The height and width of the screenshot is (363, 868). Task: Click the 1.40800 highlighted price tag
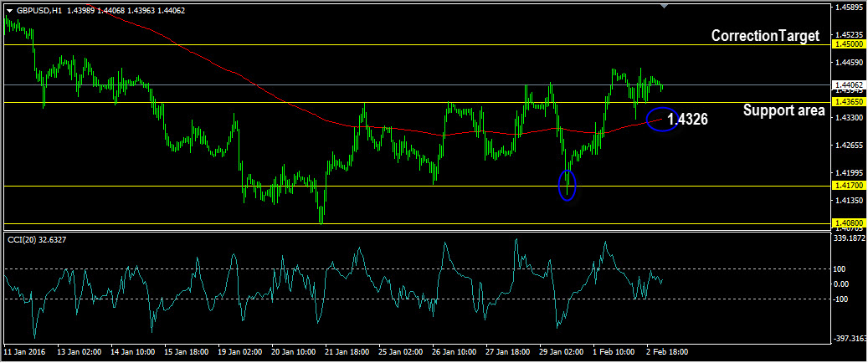click(847, 222)
